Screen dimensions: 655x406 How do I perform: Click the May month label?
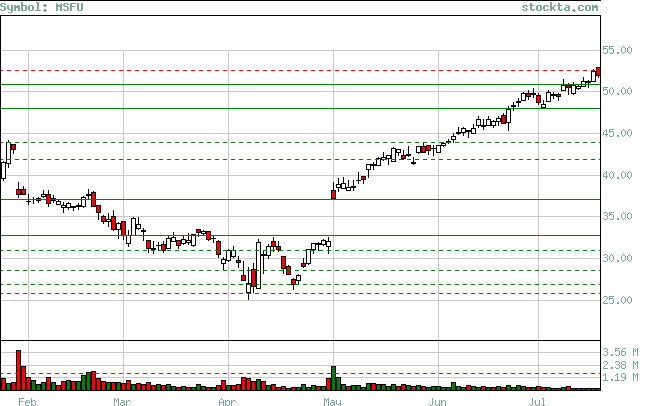[x=333, y=402]
